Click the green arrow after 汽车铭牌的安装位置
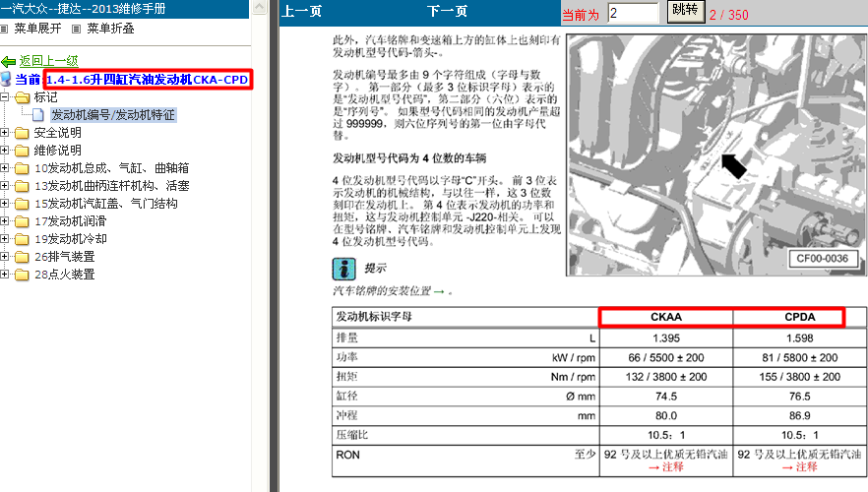 point(439,291)
